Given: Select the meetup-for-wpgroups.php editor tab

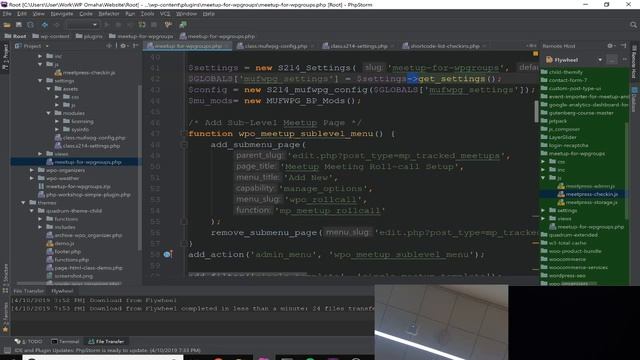Looking at the screenshot, I should click(188, 46).
